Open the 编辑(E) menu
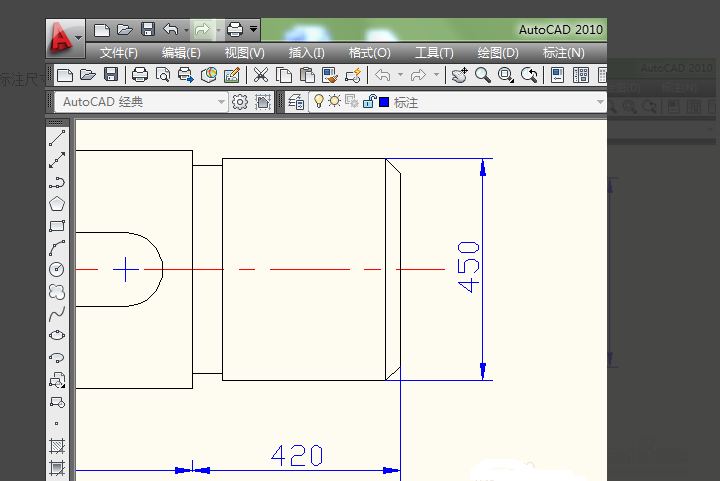Image resolution: width=720 pixels, height=481 pixels. click(181, 53)
